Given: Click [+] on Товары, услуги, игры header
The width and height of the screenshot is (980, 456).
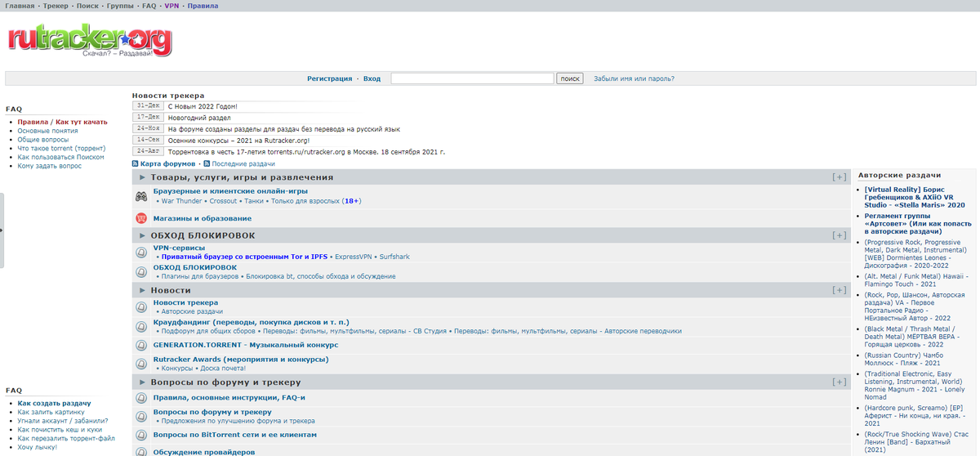Looking at the screenshot, I should click(839, 177).
